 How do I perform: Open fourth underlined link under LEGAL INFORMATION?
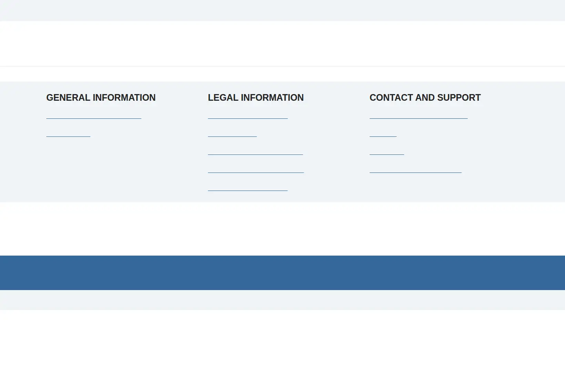(256, 169)
